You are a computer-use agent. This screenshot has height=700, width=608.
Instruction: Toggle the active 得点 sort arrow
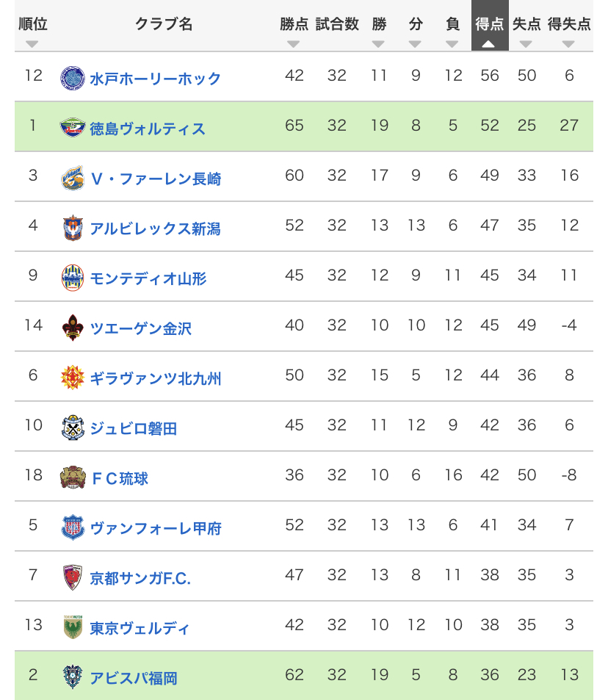(x=489, y=44)
